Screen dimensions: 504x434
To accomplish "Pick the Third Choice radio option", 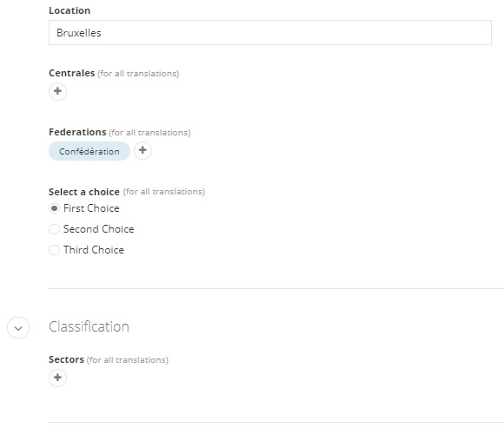I will pos(54,250).
